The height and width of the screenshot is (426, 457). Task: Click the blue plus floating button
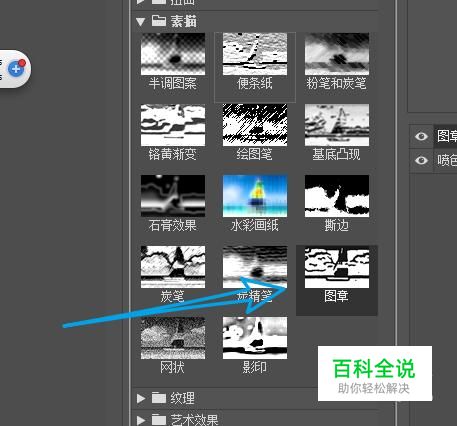[x=16, y=69]
